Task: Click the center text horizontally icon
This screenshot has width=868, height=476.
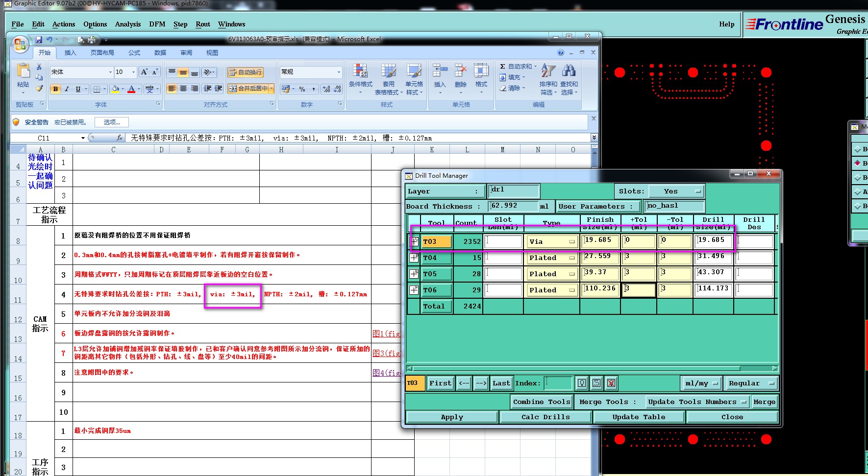Action: tap(183, 89)
